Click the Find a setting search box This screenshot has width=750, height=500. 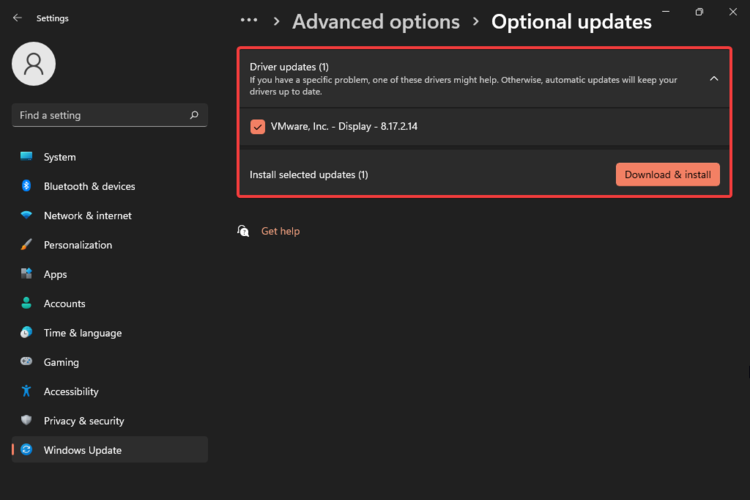coord(100,115)
